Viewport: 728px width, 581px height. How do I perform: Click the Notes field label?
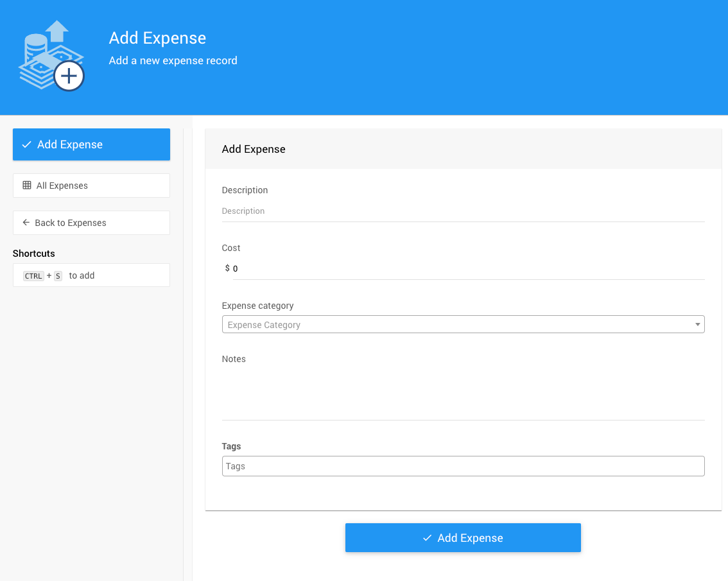click(x=234, y=359)
